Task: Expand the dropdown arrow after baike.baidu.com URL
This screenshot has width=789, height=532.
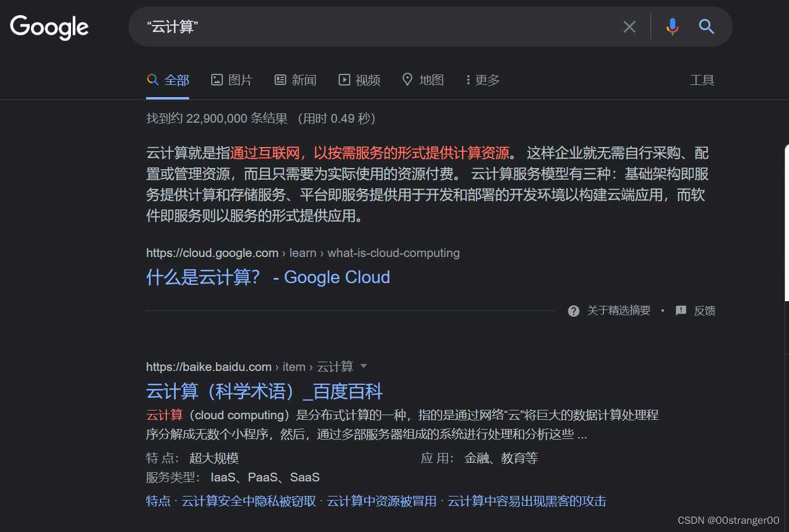Action: (364, 366)
